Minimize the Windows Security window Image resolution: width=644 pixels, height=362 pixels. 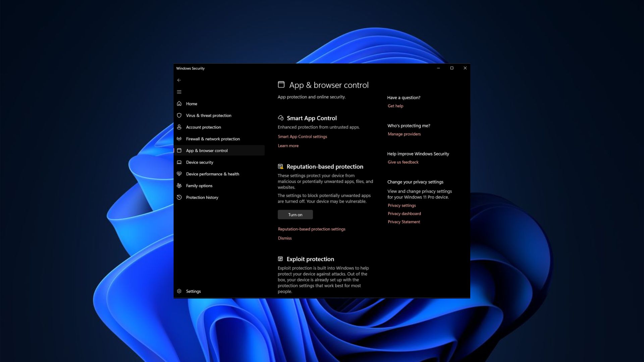tap(438, 68)
